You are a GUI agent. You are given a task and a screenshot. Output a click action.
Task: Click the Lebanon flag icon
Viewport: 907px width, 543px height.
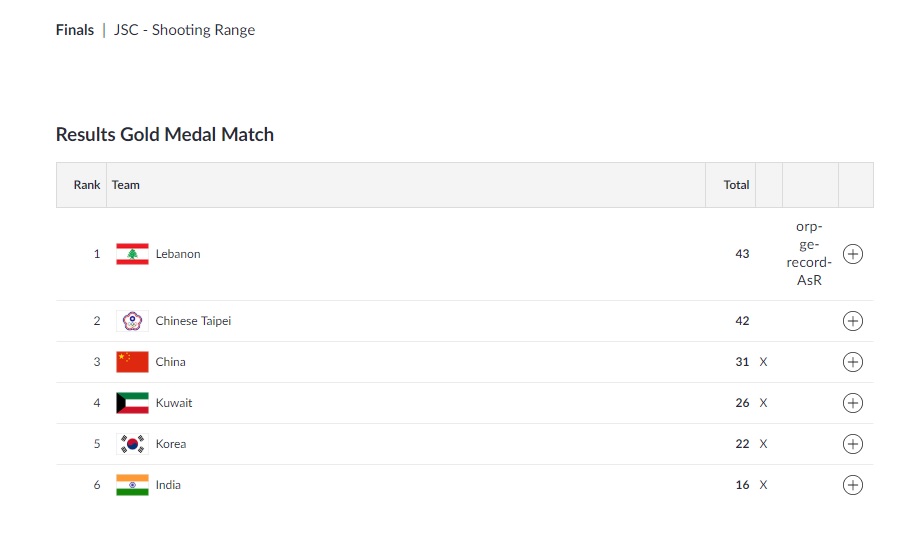pyautogui.click(x=132, y=254)
